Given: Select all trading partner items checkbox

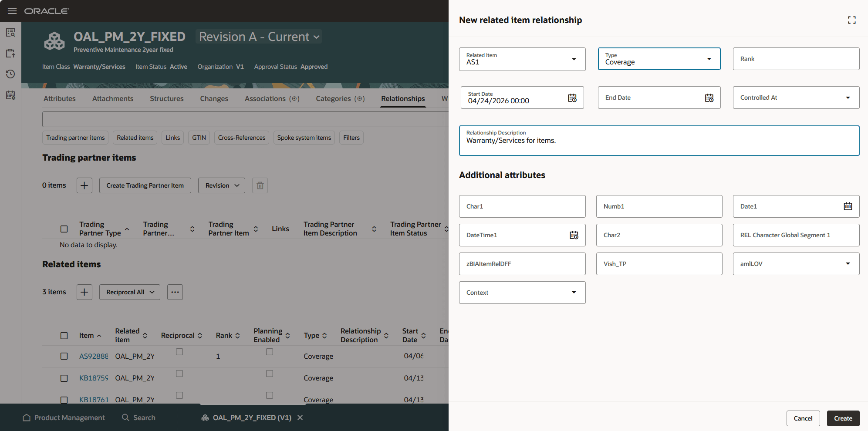Looking at the screenshot, I should coord(64,229).
